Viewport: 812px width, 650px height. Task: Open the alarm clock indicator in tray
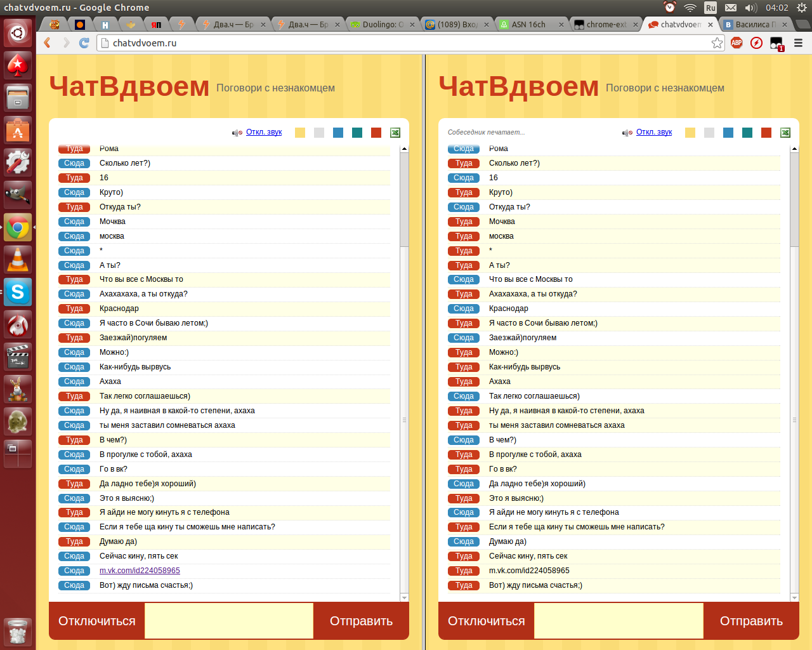[x=670, y=8]
